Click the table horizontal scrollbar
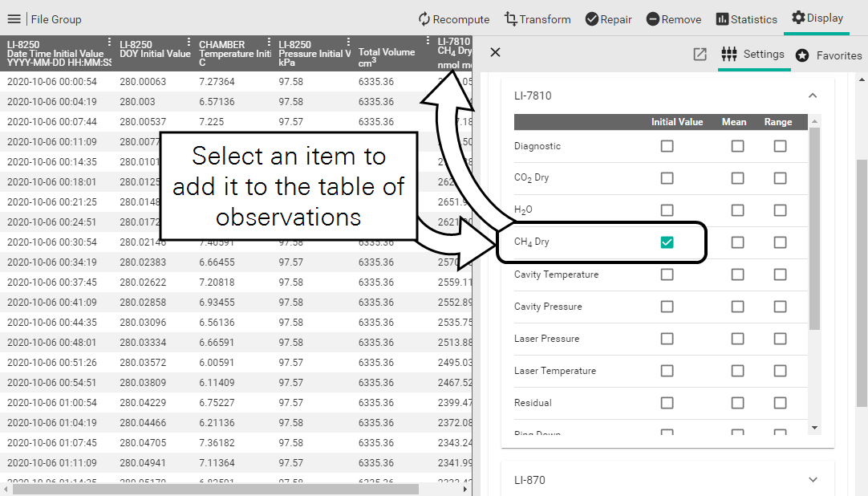The width and height of the screenshot is (868, 496). (x=216, y=490)
